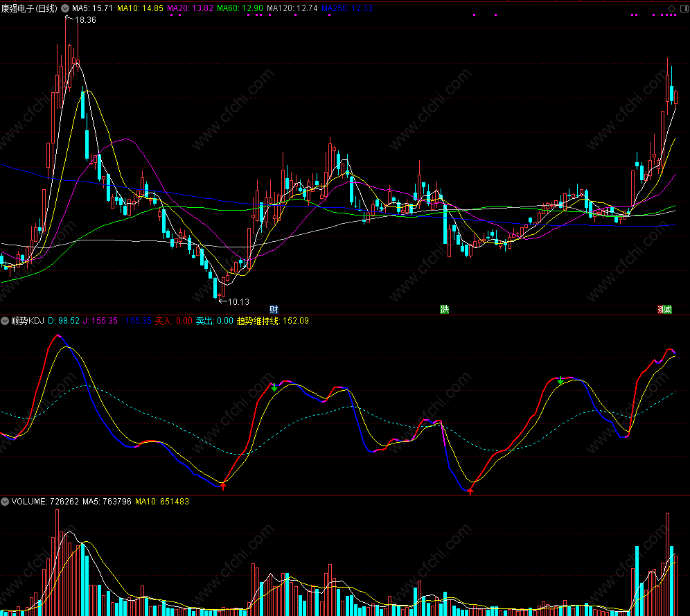
Task: Click the 涨减 event marker
Action: coord(664,309)
